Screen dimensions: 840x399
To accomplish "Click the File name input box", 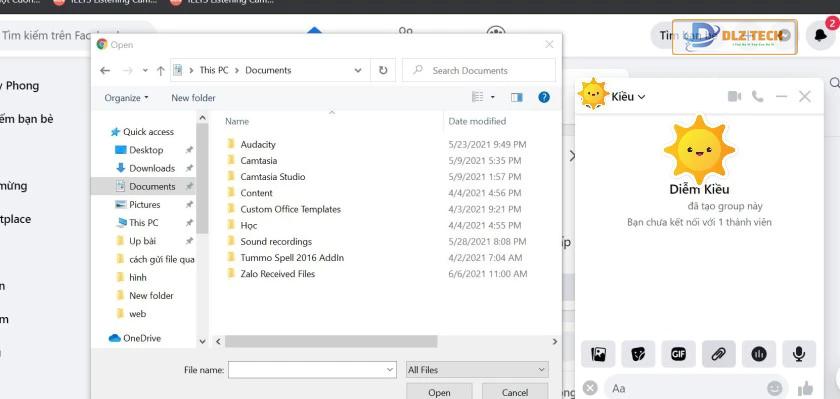I will 312,370.
